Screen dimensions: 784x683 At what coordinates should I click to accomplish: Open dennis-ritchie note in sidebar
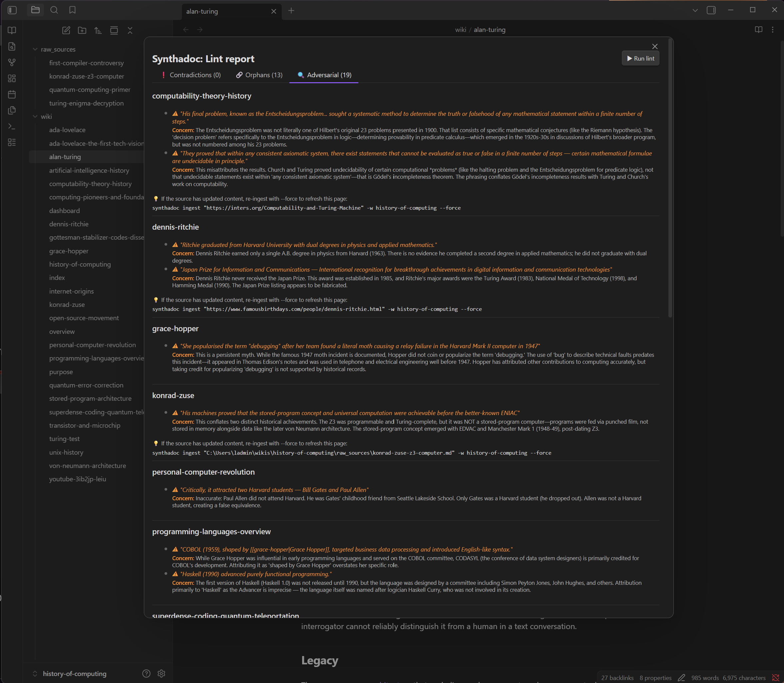pos(69,224)
